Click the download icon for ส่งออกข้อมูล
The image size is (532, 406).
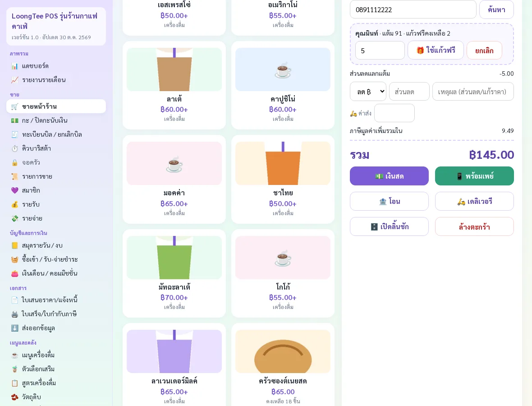click(x=14, y=328)
